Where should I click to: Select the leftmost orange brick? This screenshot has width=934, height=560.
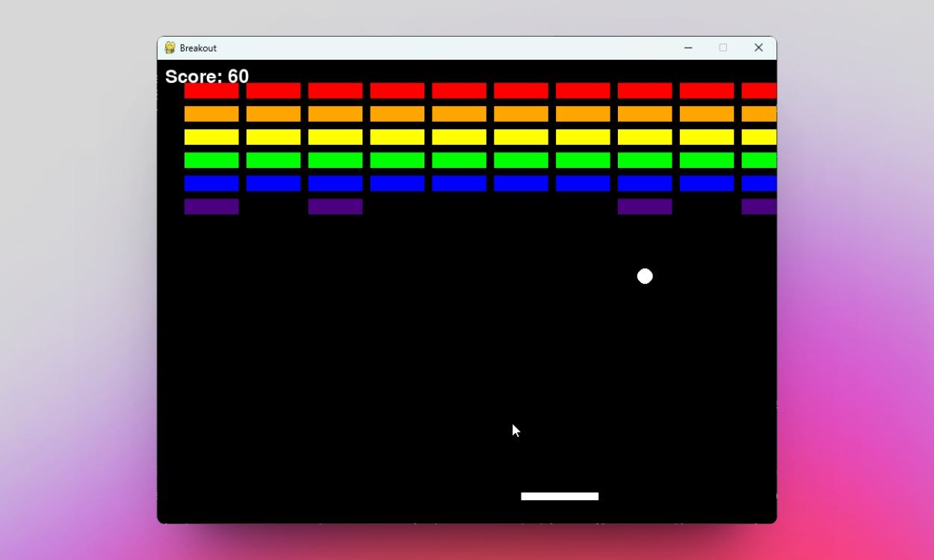(x=211, y=114)
